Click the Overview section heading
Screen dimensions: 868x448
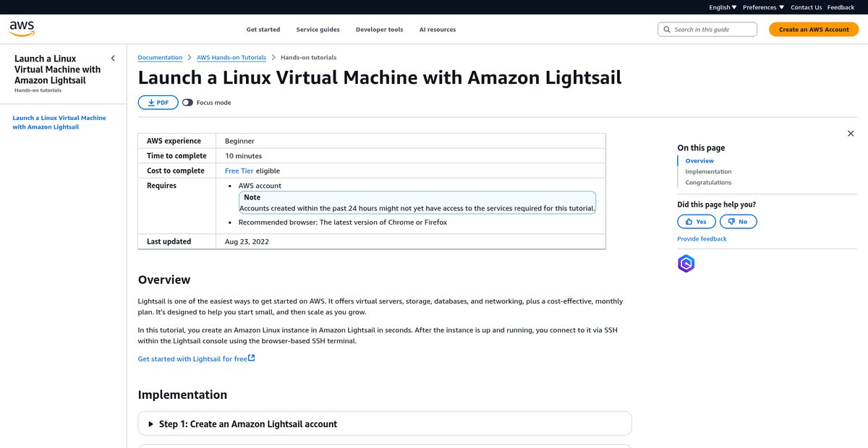(164, 280)
